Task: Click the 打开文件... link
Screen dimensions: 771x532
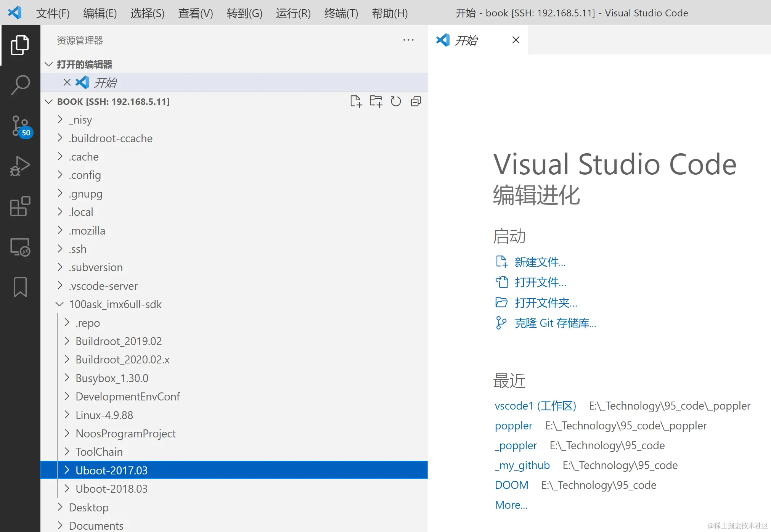Action: coord(540,282)
